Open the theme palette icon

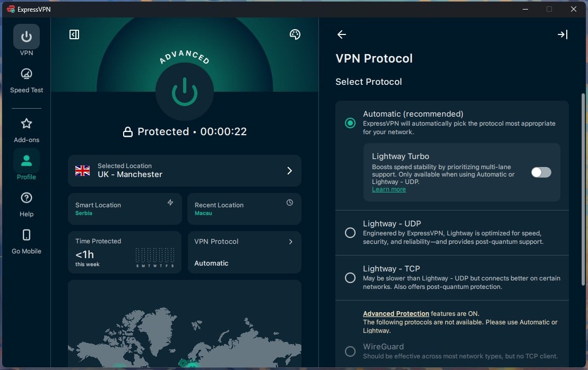point(295,34)
